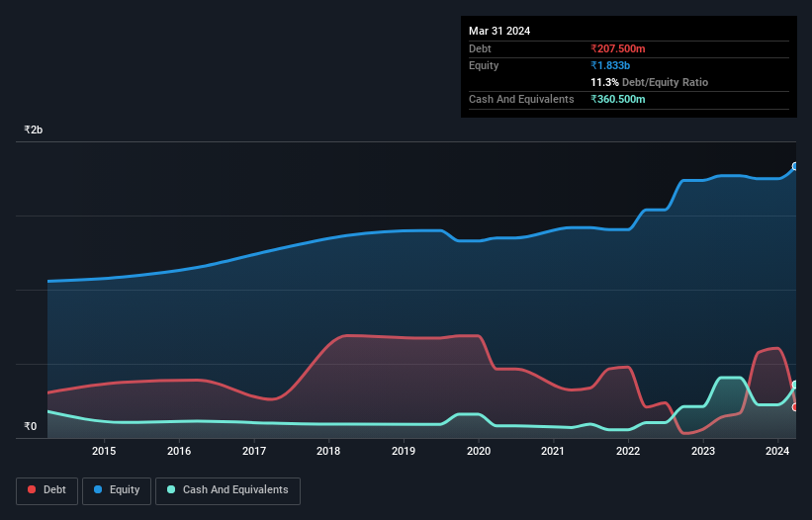The width and height of the screenshot is (812, 520).
Task: Click the 2015 x-axis label
Action: click(104, 451)
